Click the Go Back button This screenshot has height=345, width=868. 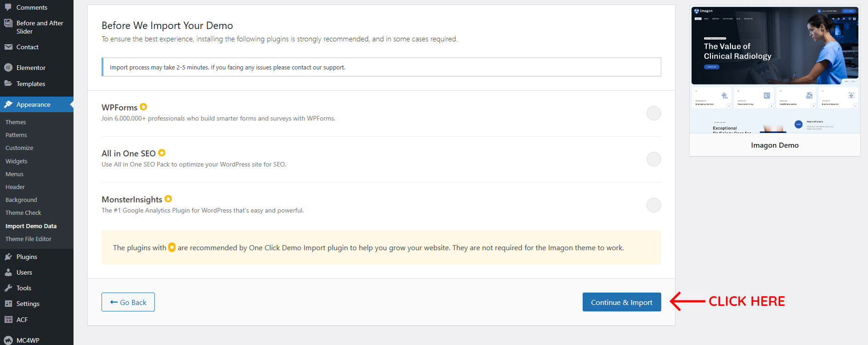[x=128, y=302]
